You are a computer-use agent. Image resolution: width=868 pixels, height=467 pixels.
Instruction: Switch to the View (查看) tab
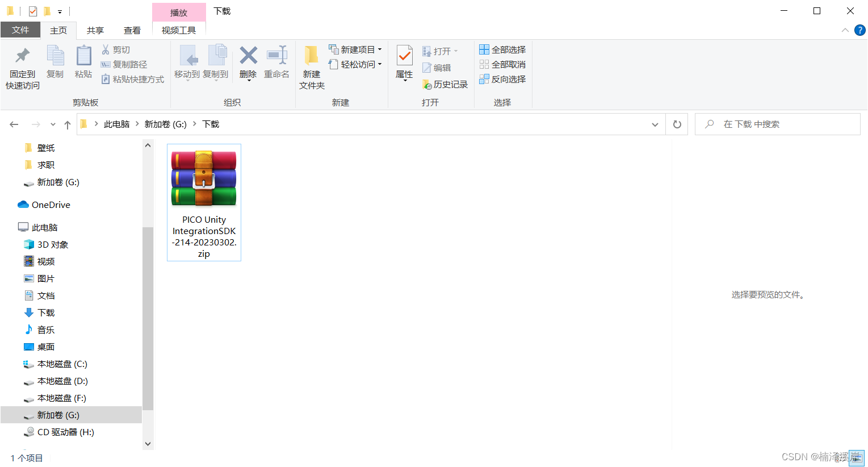(132, 31)
